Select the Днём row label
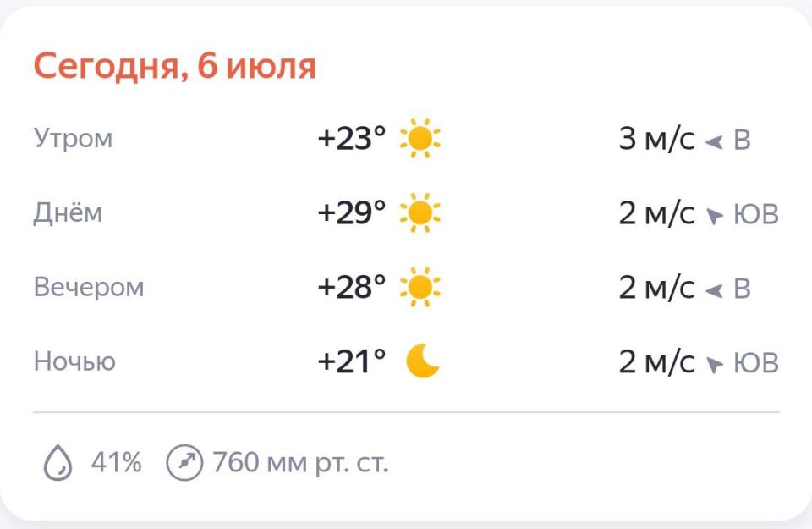 tap(68, 212)
